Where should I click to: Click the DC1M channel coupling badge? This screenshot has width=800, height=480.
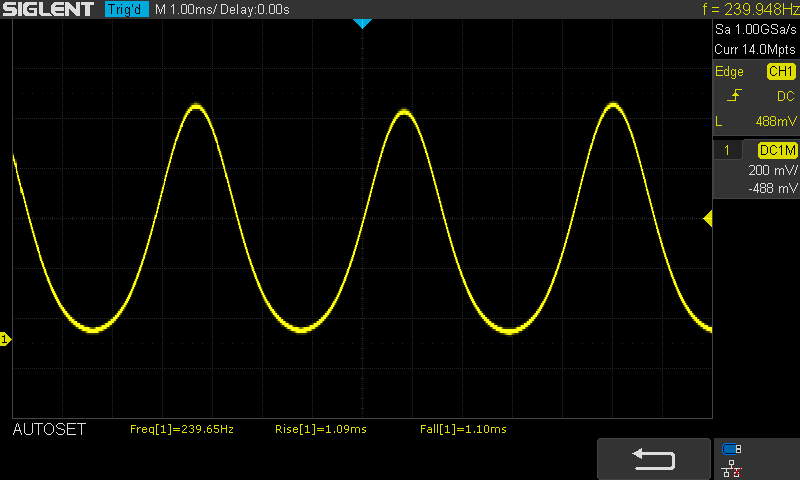777,150
